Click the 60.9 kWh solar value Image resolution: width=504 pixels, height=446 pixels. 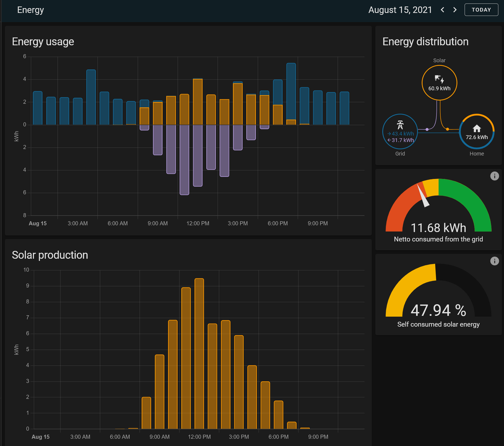point(439,89)
